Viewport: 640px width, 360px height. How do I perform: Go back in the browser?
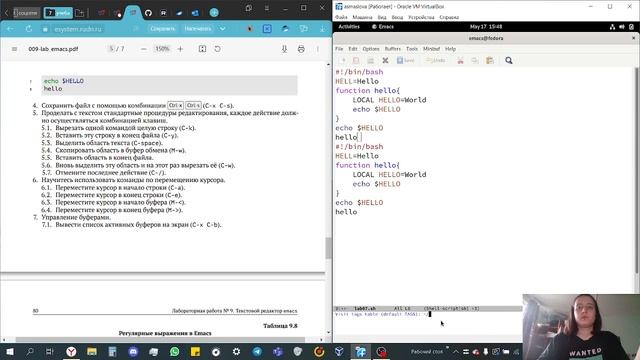click(x=10, y=29)
